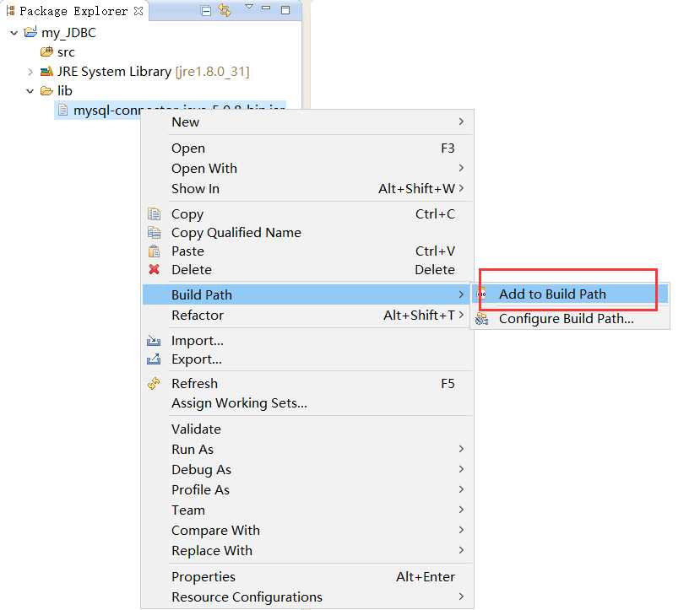Choose Delete from the context menu

pyautogui.click(x=307, y=270)
